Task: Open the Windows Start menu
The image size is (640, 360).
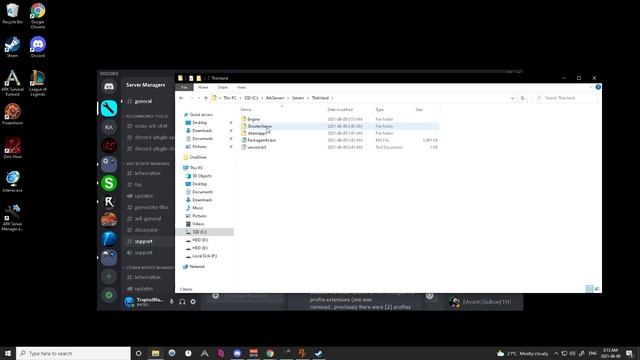Action: click(8, 353)
